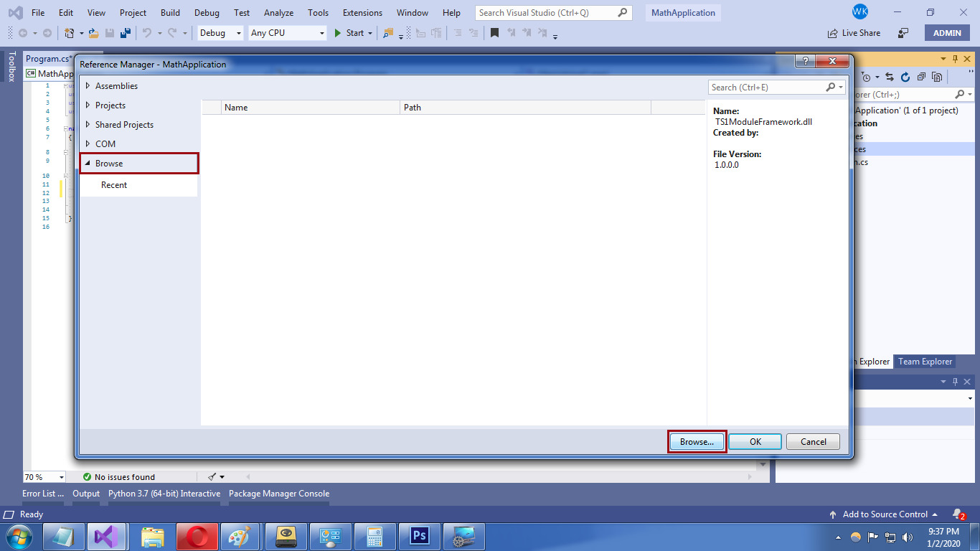The width and height of the screenshot is (980, 551).
Task: Collapse the Browse category
Action: [88, 164]
